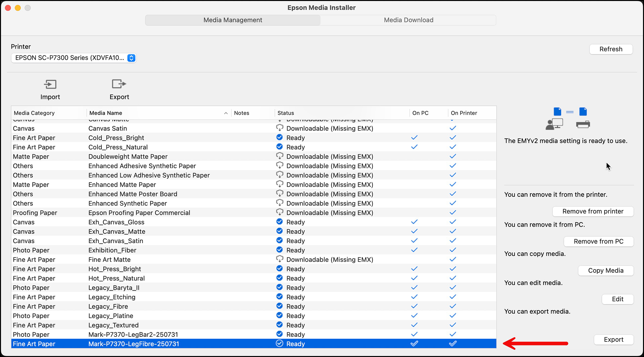The image size is (644, 357).
Task: Click download icon for Enhanced Low Adhesive Synthetic Paper
Action: 279,175
